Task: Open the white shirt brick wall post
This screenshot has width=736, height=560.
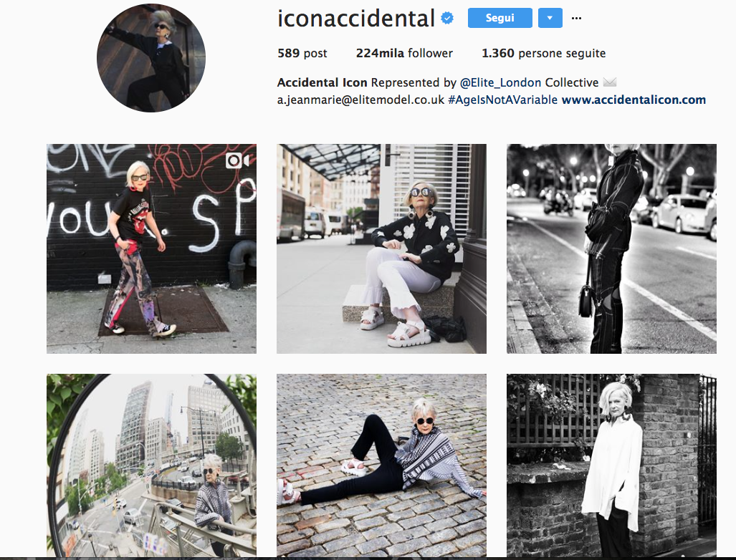Action: 611,465
